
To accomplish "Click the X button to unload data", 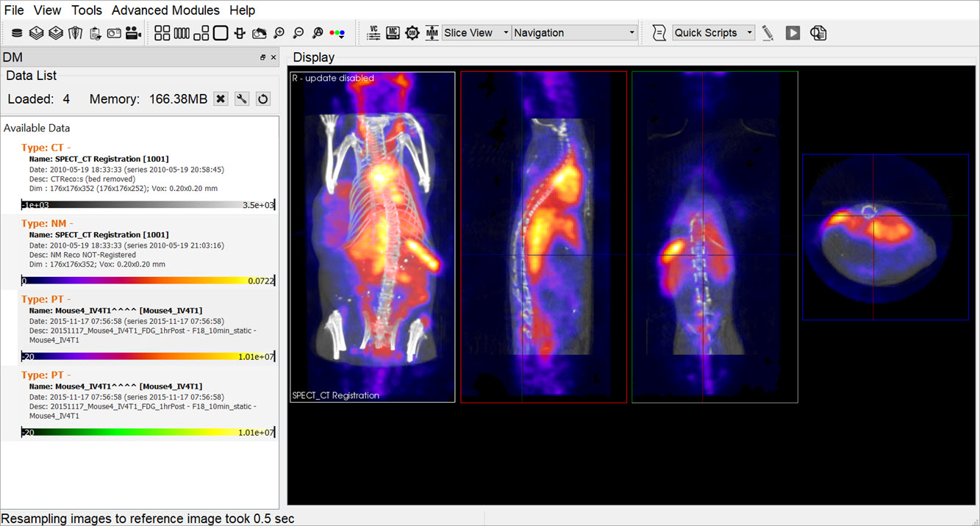I will point(221,99).
